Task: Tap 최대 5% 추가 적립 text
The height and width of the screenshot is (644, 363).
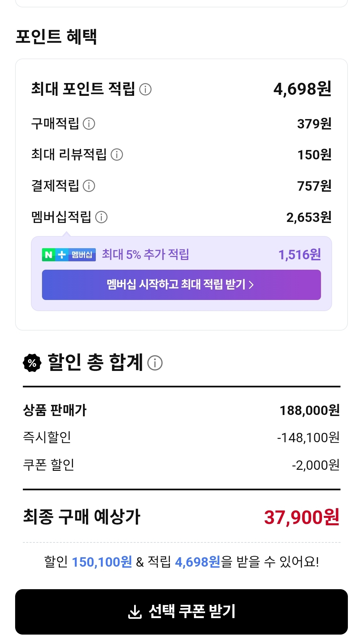Action: pos(145,255)
